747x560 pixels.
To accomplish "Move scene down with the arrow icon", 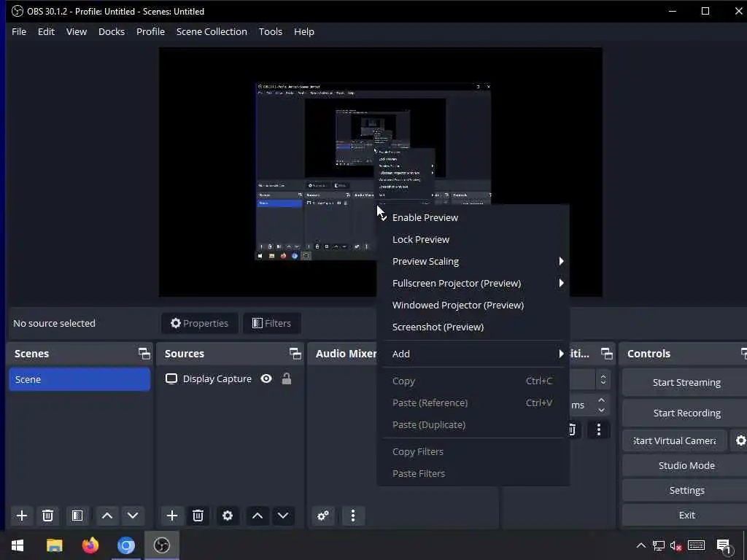I will (x=133, y=516).
